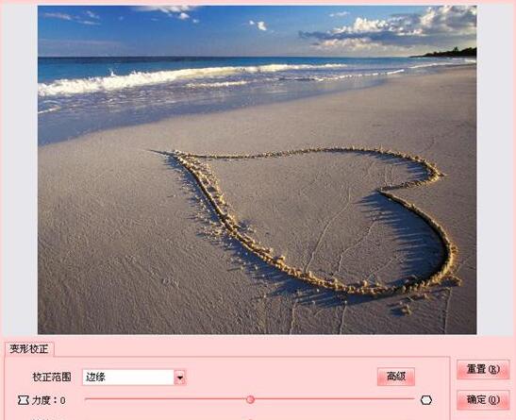The height and width of the screenshot is (420, 516).
Task: Confirm with the 确定(O) button
Action: tap(483, 399)
